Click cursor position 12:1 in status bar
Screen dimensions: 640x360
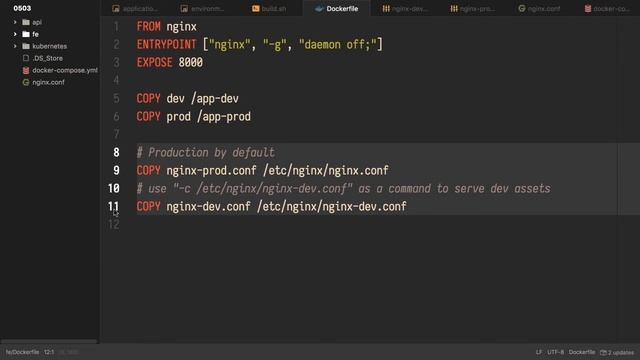(49, 352)
